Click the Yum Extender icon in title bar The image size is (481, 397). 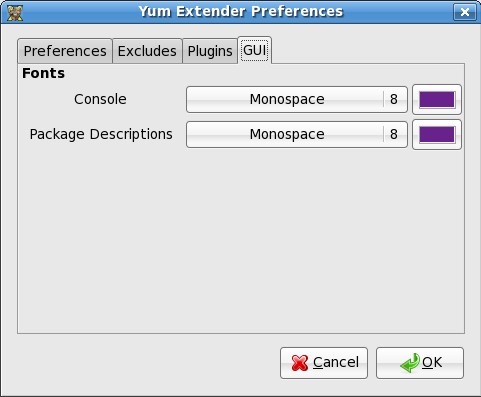point(15,12)
